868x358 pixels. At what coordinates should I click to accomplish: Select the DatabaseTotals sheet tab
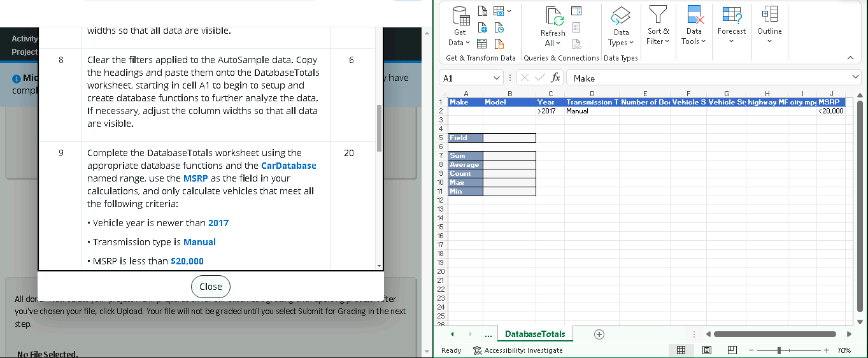pyautogui.click(x=535, y=334)
